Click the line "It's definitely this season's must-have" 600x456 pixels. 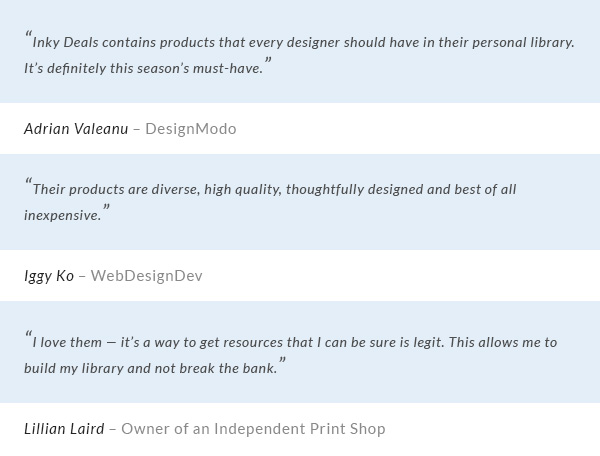[x=143, y=69]
